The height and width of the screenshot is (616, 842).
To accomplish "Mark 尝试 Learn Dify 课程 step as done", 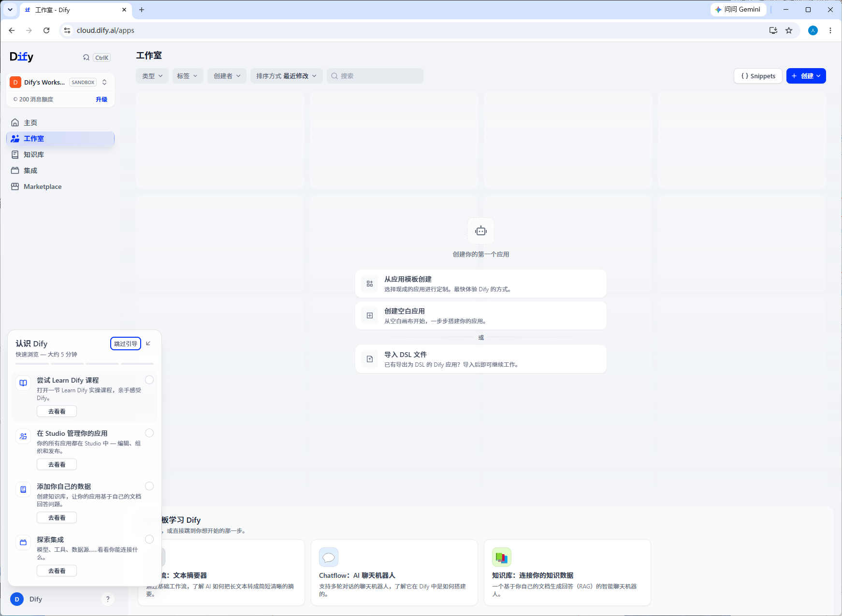I will click(149, 380).
